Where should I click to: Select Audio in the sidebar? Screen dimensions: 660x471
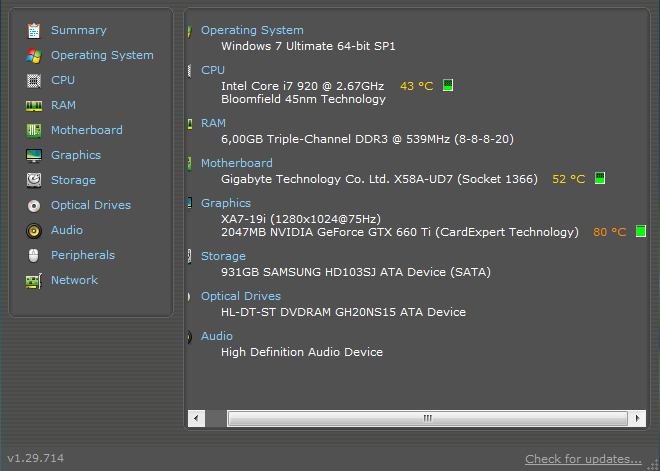[67, 230]
